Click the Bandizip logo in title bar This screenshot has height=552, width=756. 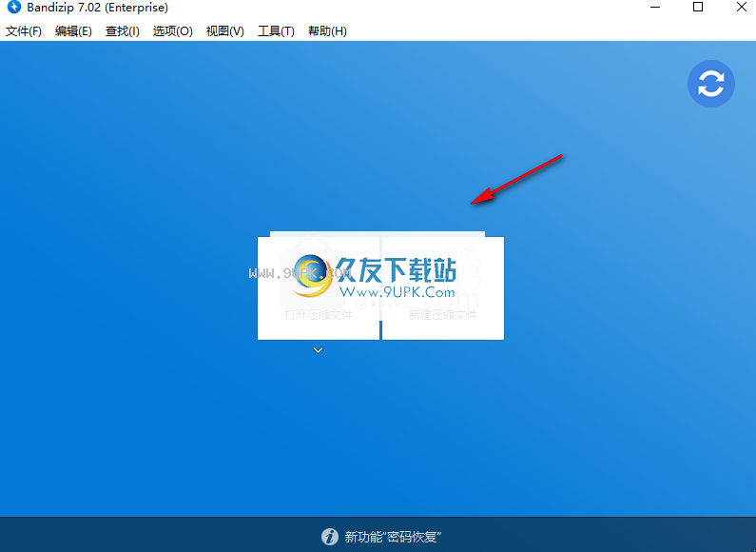[x=14, y=8]
